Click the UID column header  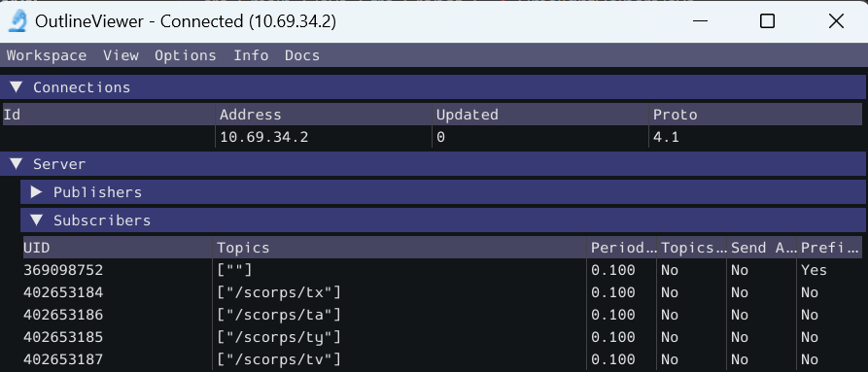tap(118, 248)
